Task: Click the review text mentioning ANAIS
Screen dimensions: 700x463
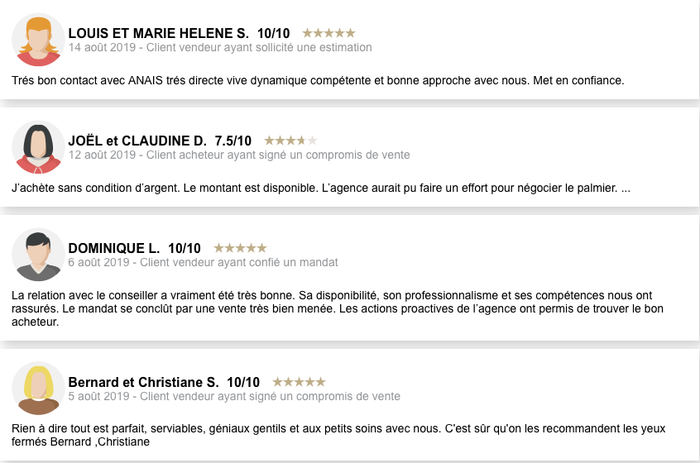Action: pos(318,81)
